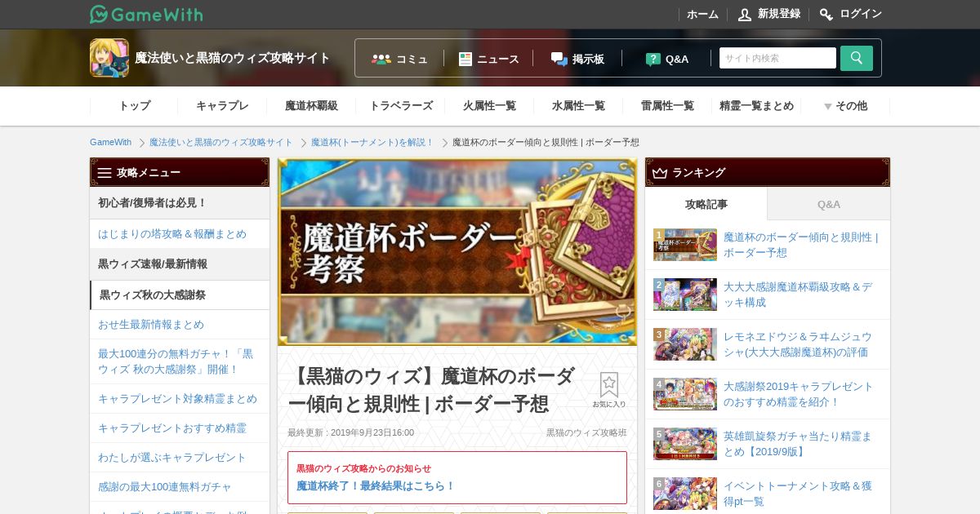Click ranking 3 thumbnail image
Screen dimensions: 980x514
[685, 344]
